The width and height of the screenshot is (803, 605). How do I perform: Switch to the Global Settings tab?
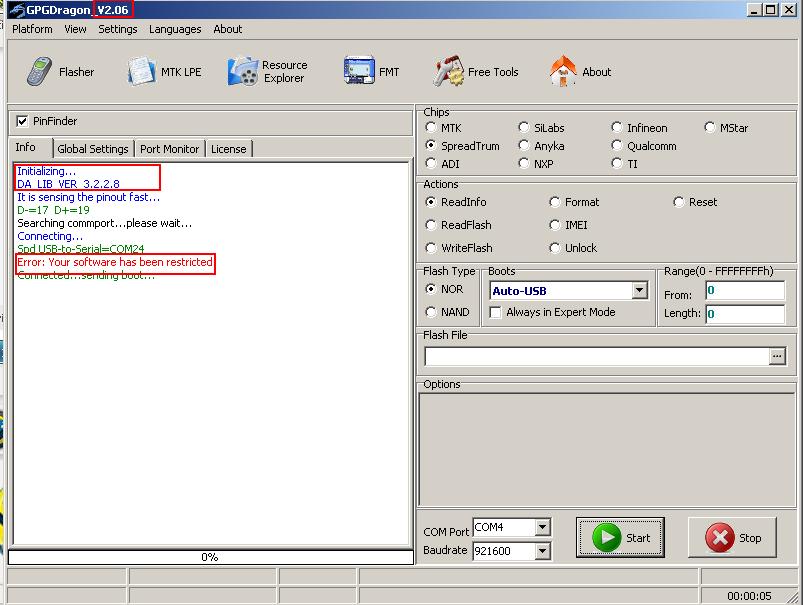coord(93,149)
